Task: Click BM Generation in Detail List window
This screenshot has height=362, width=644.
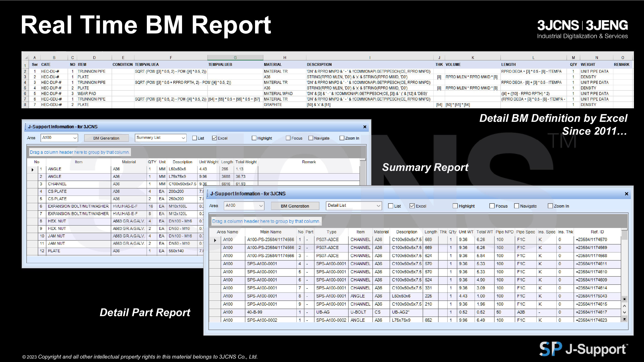Action: coord(295,206)
